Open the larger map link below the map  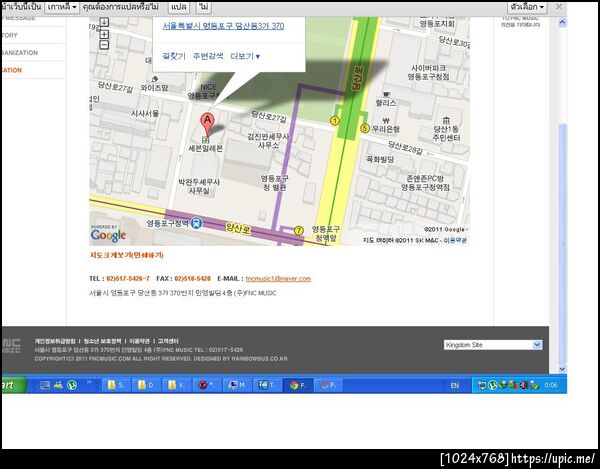[127, 255]
